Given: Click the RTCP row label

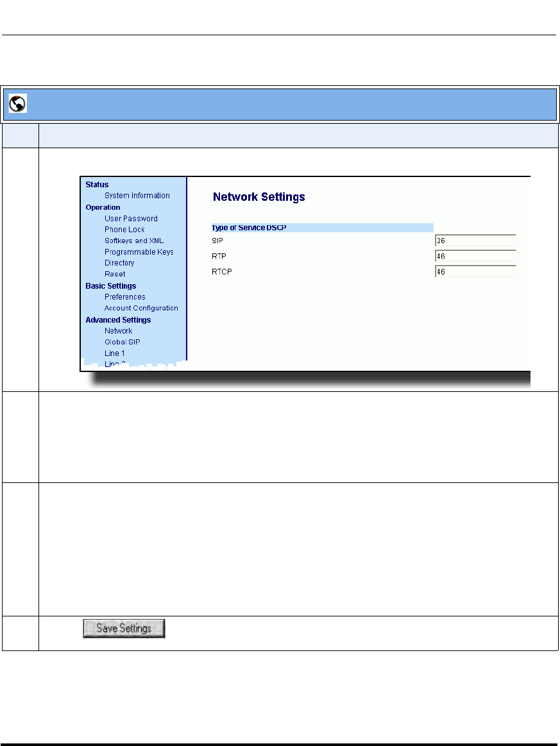Looking at the screenshot, I should tap(222, 272).
